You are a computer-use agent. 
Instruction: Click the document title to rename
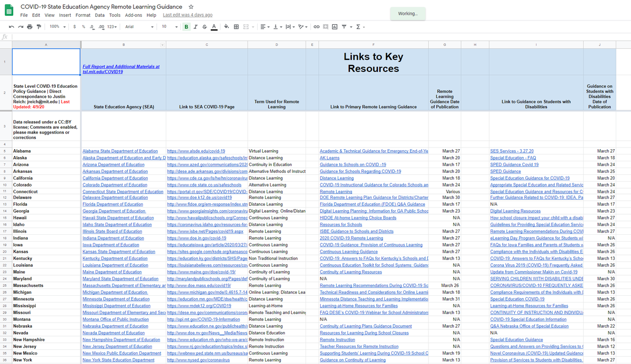click(101, 7)
